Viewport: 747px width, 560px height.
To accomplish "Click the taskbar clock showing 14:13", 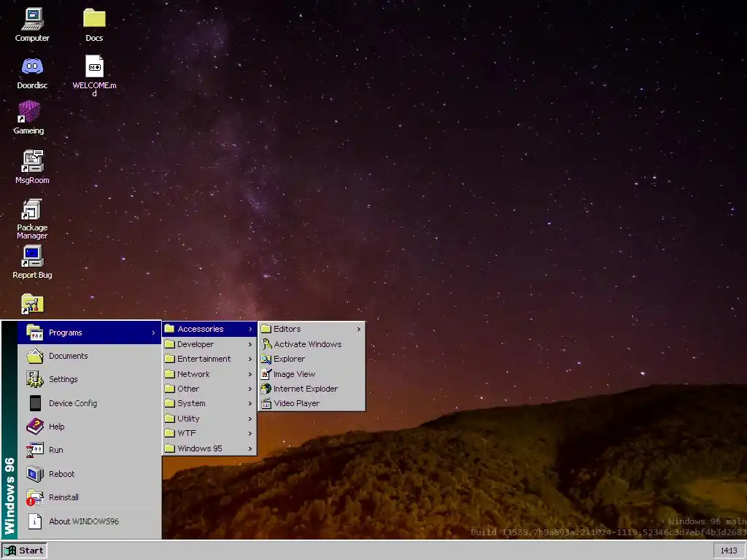I will click(729, 551).
